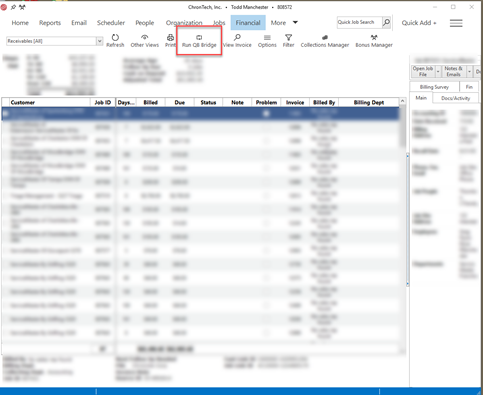
Task: Open the hamburger menu icon
Action: (x=456, y=23)
